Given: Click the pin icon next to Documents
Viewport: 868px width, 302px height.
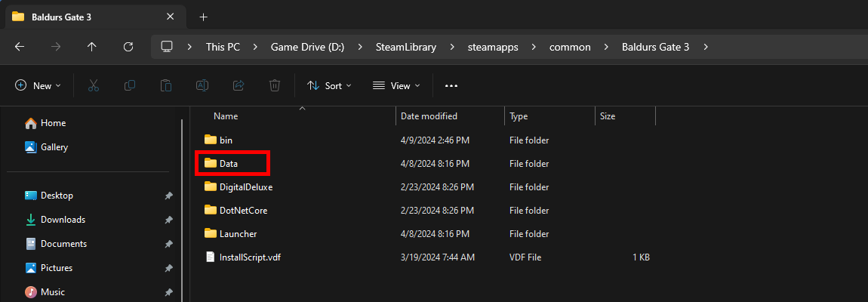Looking at the screenshot, I should tap(169, 244).
